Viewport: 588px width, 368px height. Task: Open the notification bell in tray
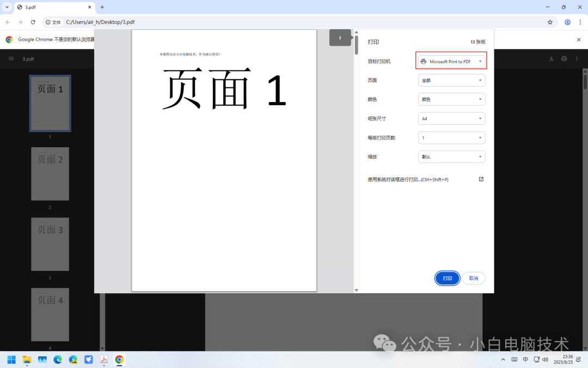point(578,359)
